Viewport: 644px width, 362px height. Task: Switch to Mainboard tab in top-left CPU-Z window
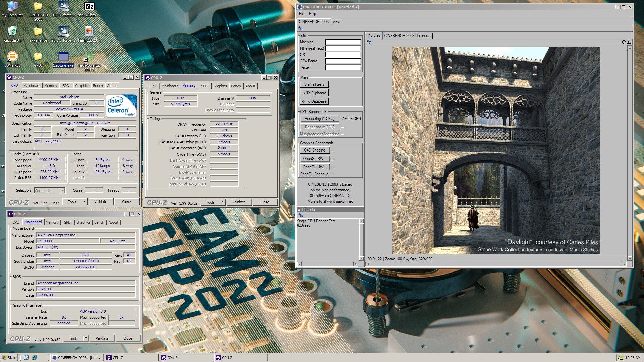(32, 86)
